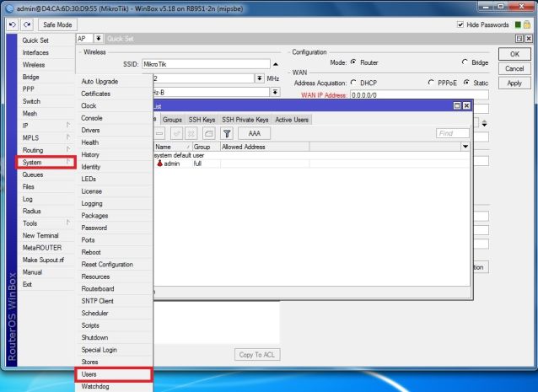
Task: Click the yellow padlock icon
Action: [527, 24]
